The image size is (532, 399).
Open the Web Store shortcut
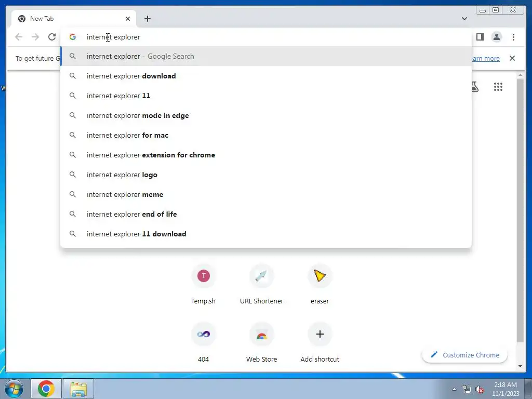click(261, 342)
